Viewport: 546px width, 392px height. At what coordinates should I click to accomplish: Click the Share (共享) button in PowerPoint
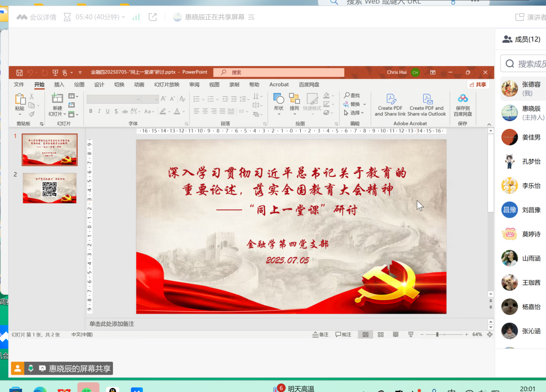click(x=478, y=85)
